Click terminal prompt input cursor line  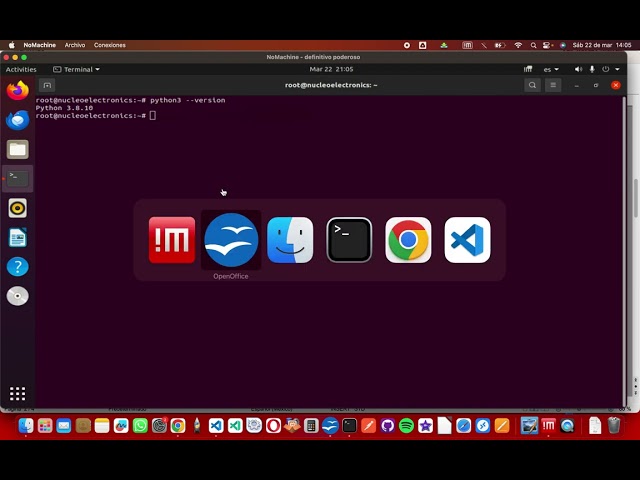tap(153, 116)
